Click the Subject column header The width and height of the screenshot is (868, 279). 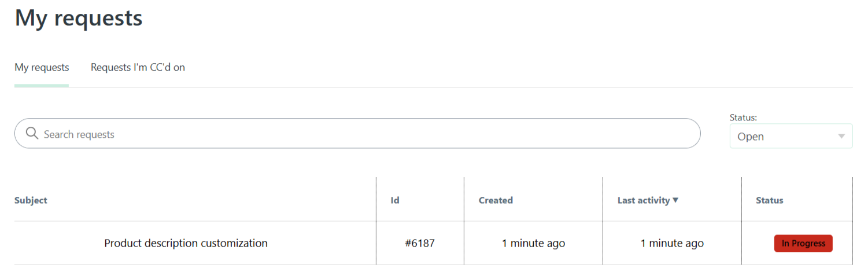coord(31,200)
